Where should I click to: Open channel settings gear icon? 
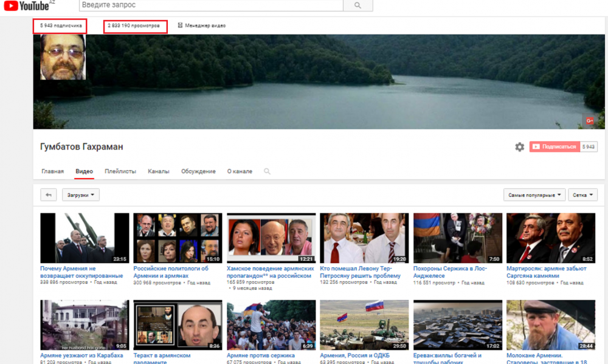(x=519, y=147)
